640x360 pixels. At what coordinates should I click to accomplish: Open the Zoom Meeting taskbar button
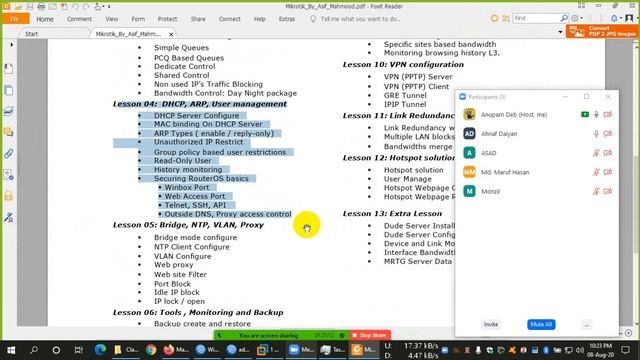click(301, 350)
